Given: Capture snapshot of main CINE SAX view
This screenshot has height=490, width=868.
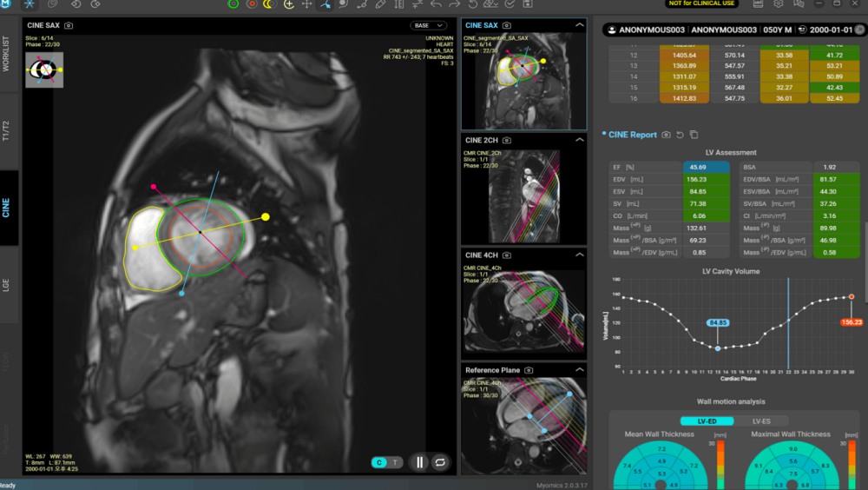Looking at the screenshot, I should (69, 25).
